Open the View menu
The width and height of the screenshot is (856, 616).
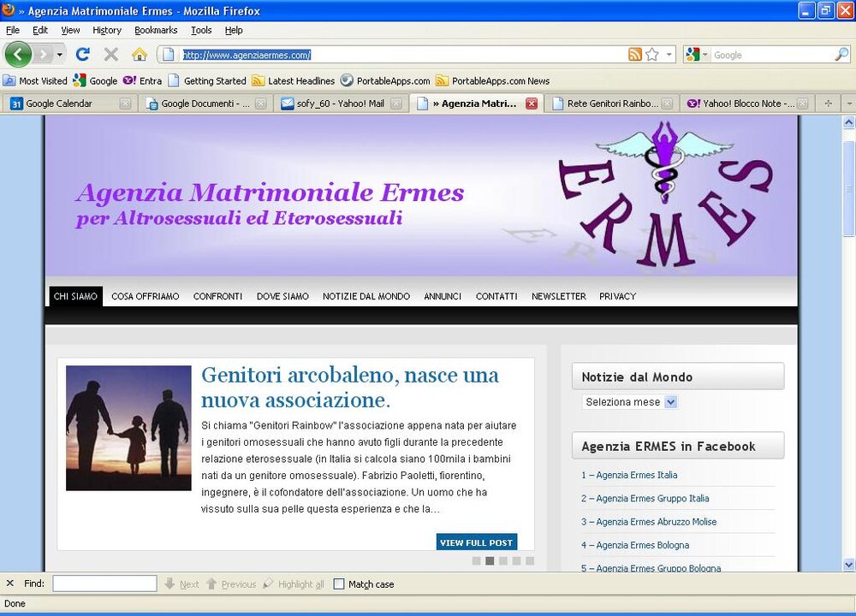[70, 30]
